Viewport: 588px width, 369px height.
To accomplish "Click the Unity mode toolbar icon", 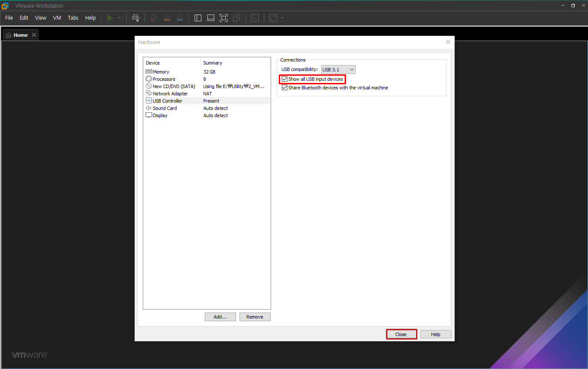I will pos(236,18).
